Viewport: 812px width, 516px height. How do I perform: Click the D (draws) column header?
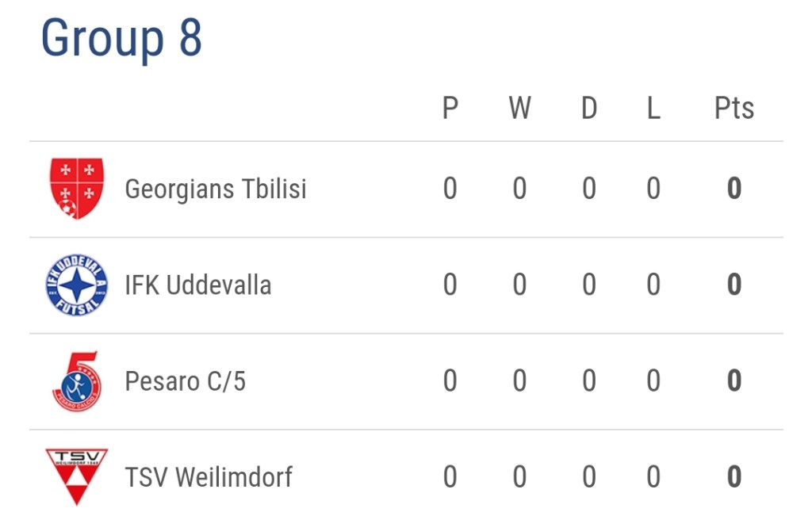coord(588,109)
